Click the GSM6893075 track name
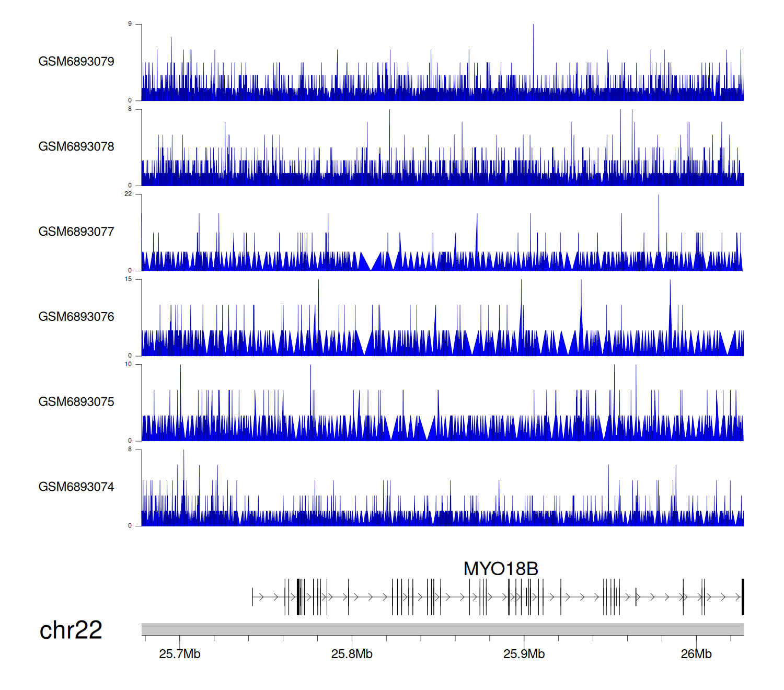 [76, 402]
